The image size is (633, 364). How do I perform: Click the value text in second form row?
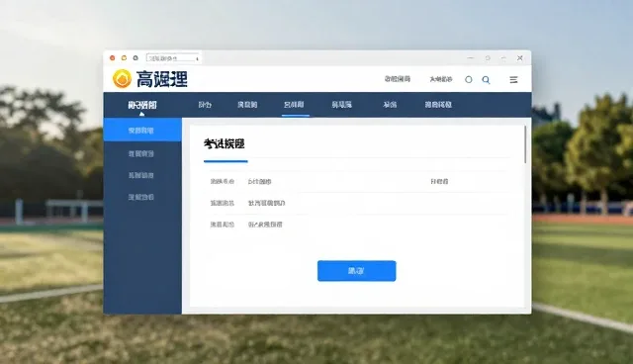pyautogui.click(x=266, y=203)
